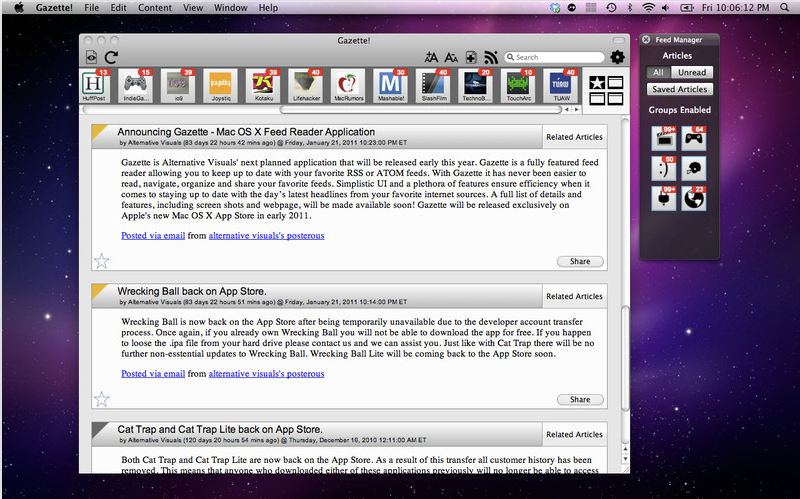The image size is (800, 499).
Task: Toggle the movies clapperboard group
Action: [664, 138]
